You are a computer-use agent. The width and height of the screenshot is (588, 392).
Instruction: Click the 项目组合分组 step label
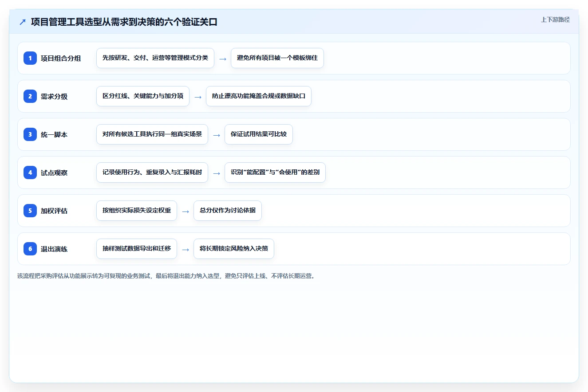click(61, 58)
